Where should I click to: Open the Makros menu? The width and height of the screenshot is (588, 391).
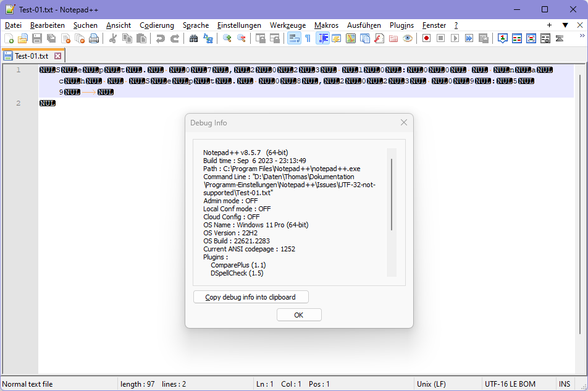[326, 25]
